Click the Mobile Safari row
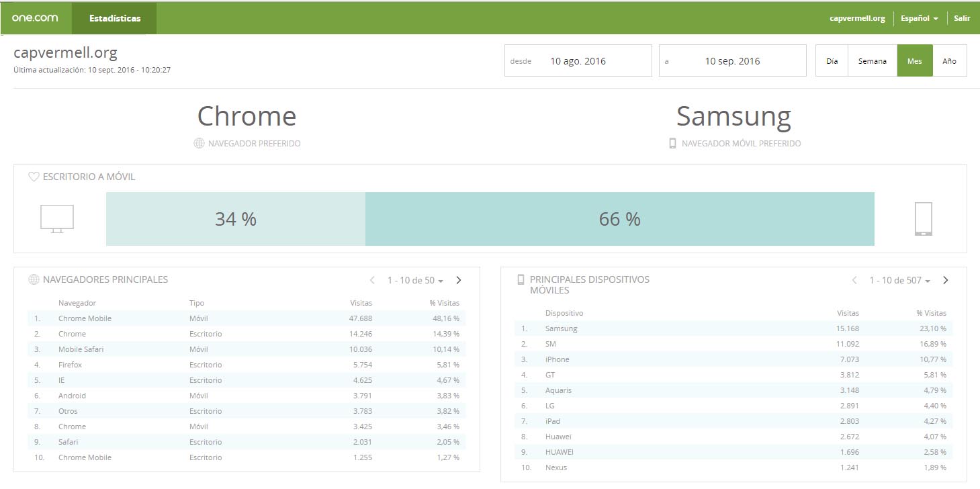The width and height of the screenshot is (980, 489). point(247,349)
